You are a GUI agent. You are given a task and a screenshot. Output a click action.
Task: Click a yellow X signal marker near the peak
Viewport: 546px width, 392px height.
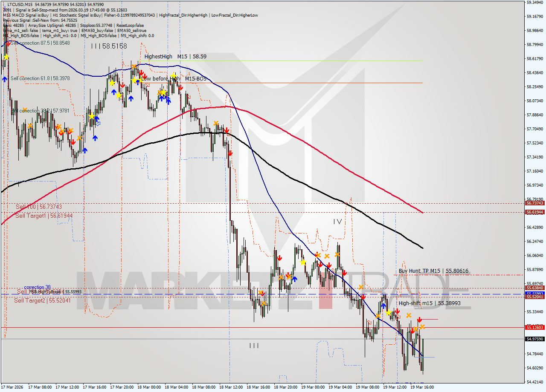[x=134, y=80]
